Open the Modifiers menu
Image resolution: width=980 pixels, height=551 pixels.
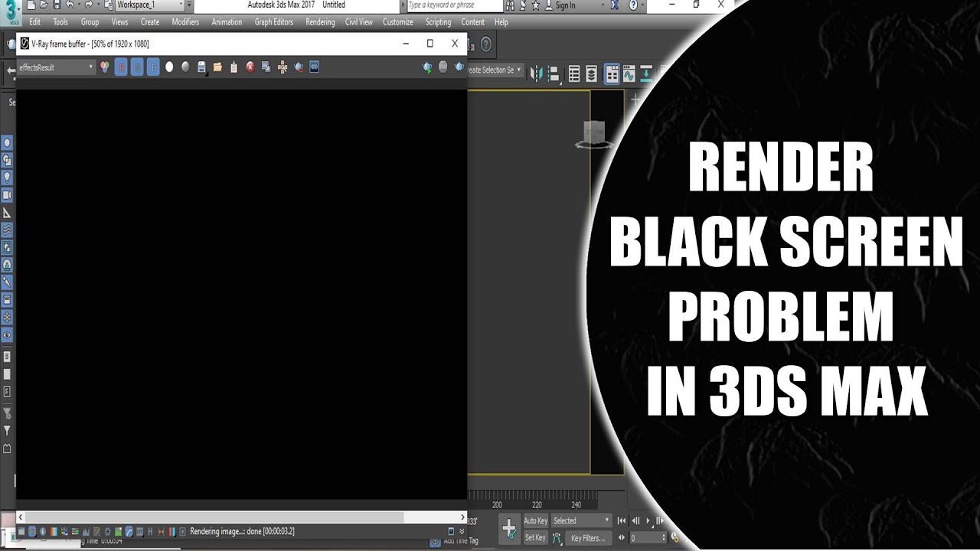[x=185, y=22]
